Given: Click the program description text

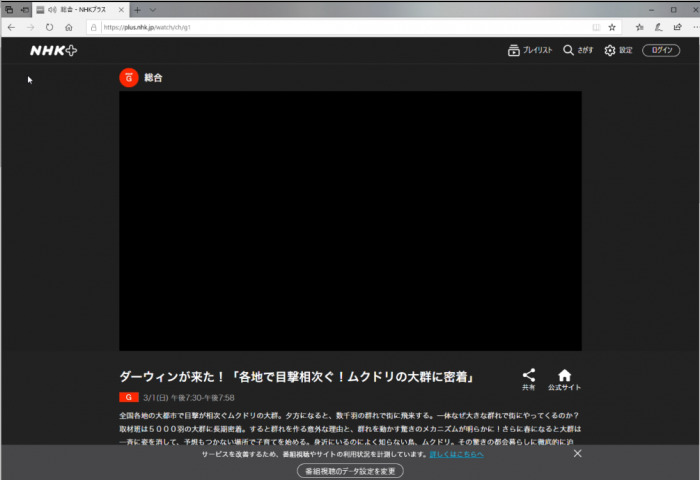Looking at the screenshot, I should pyautogui.click(x=350, y=429).
